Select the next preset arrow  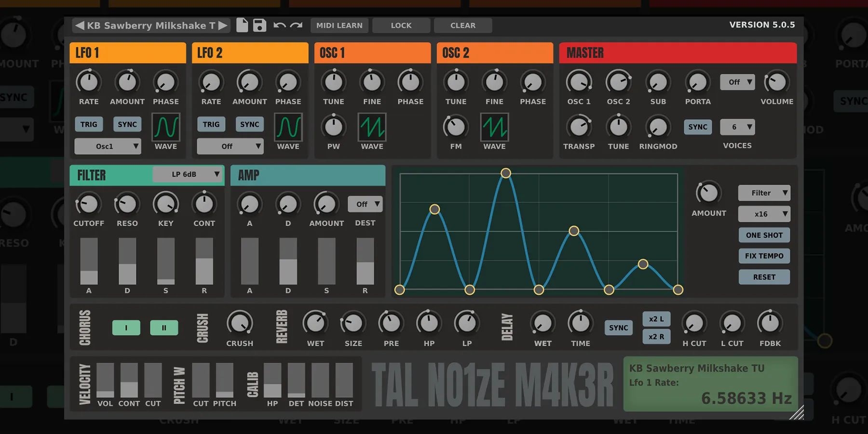pyautogui.click(x=222, y=26)
